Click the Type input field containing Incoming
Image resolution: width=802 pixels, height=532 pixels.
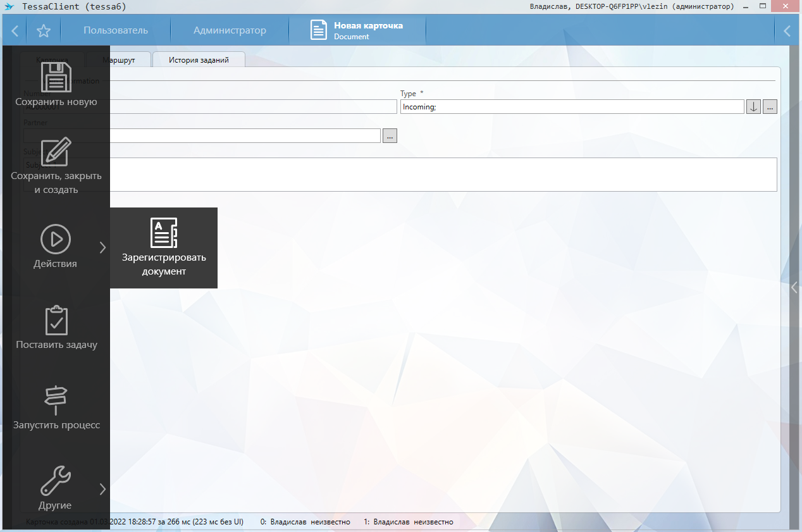[x=572, y=107]
